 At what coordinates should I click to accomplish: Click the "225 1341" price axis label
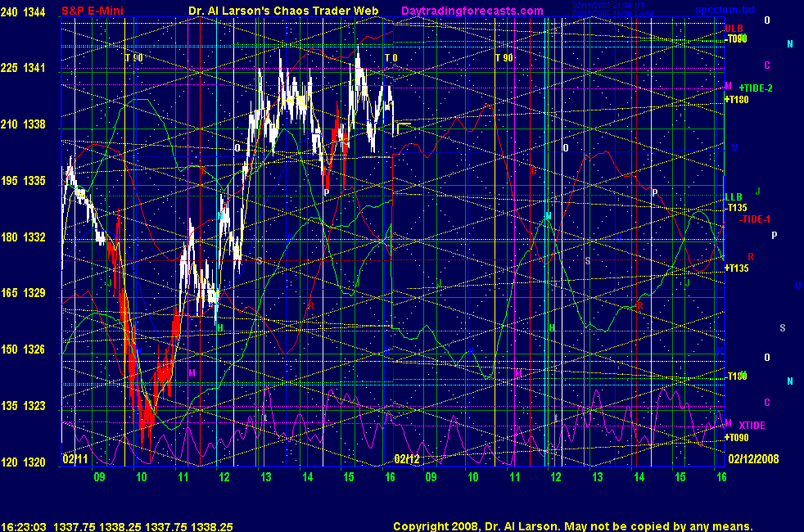point(23,68)
